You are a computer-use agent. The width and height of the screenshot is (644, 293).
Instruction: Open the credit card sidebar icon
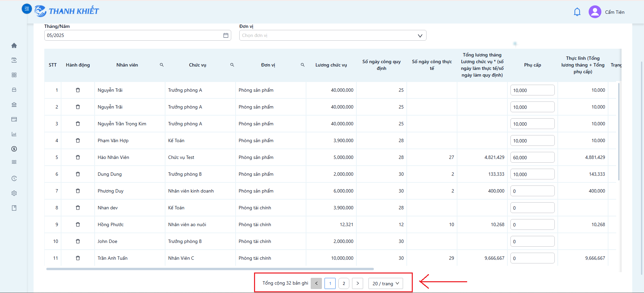tap(14, 119)
